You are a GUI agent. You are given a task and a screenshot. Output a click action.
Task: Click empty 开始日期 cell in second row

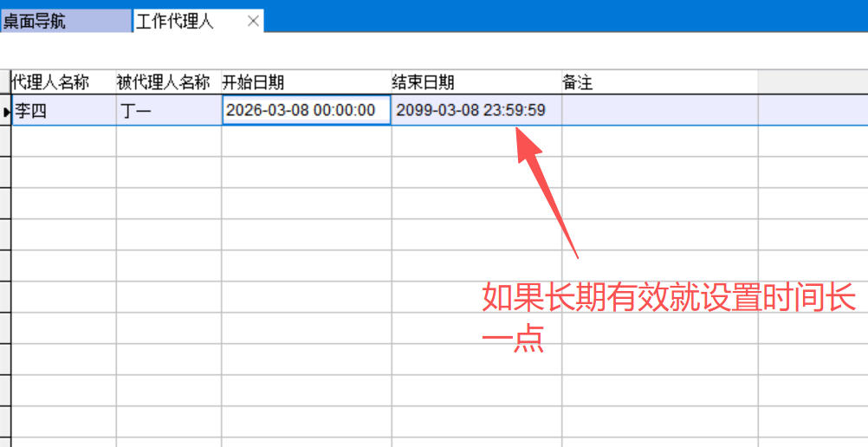click(306, 141)
